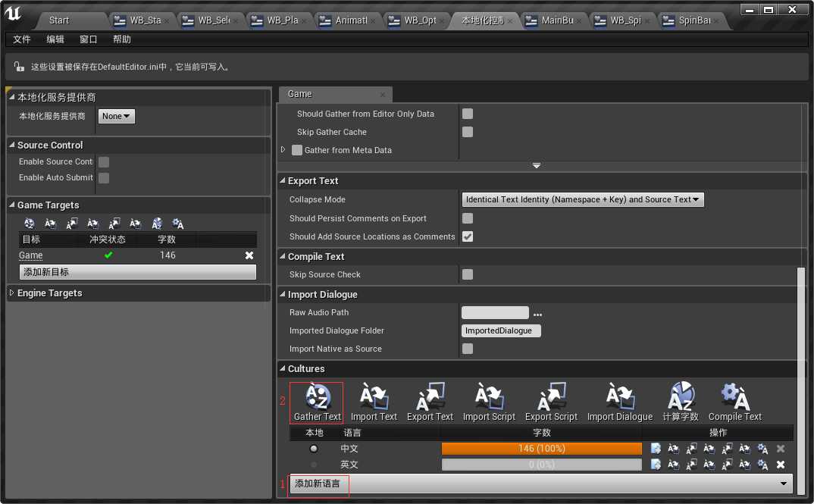814x504 pixels.
Task: Click import text icon in 英文 row
Action: [673, 465]
